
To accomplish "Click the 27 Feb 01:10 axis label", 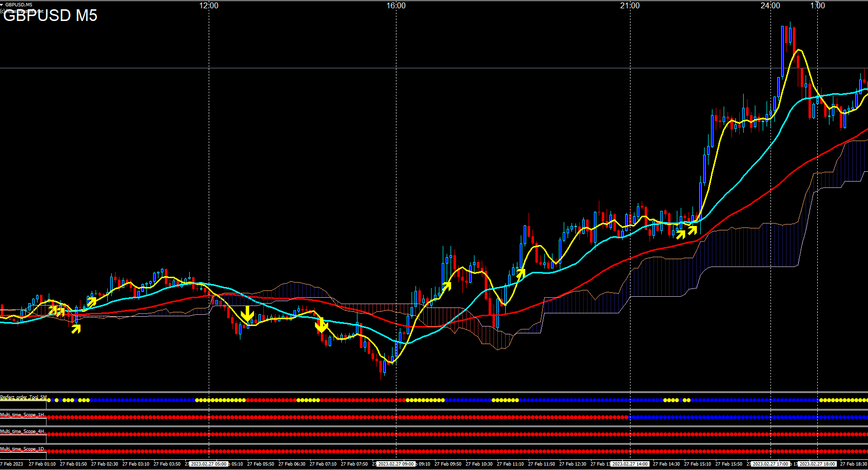I will pyautogui.click(x=42, y=464).
